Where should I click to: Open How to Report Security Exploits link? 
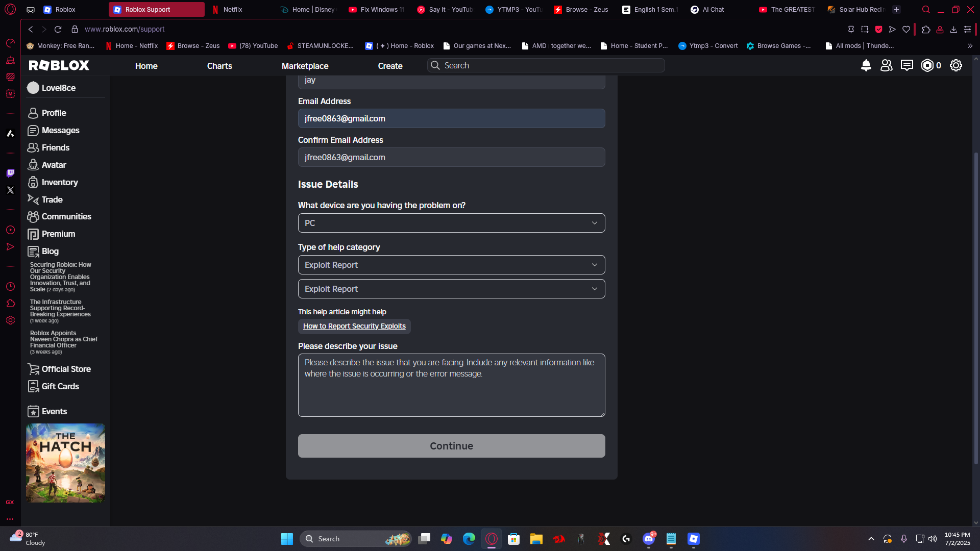(354, 326)
